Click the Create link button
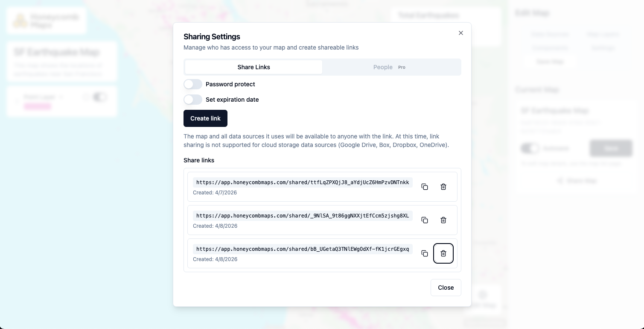644x329 pixels. tap(205, 118)
